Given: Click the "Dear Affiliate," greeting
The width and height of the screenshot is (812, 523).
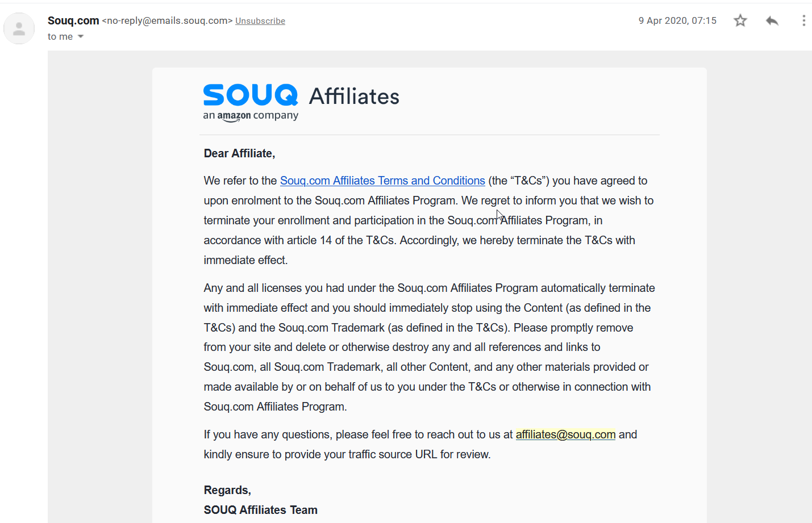Looking at the screenshot, I should coord(239,153).
